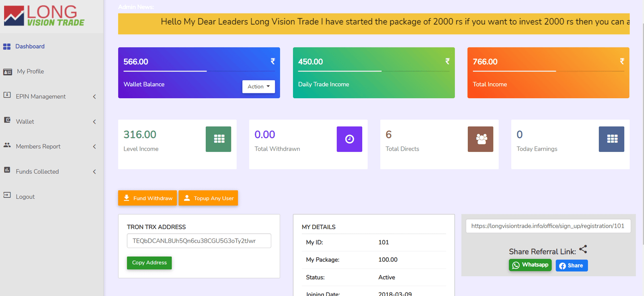Select Wallet menu item in sidebar
The height and width of the screenshot is (296, 644).
25,122
